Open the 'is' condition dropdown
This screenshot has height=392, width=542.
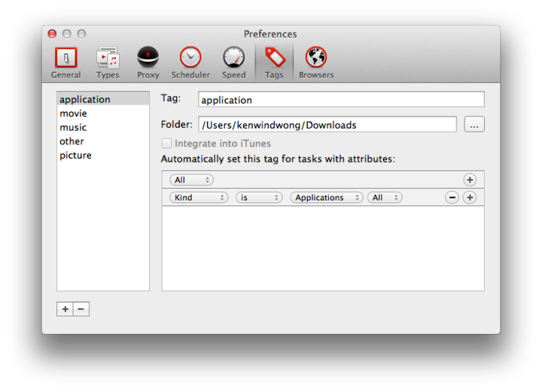pos(258,198)
